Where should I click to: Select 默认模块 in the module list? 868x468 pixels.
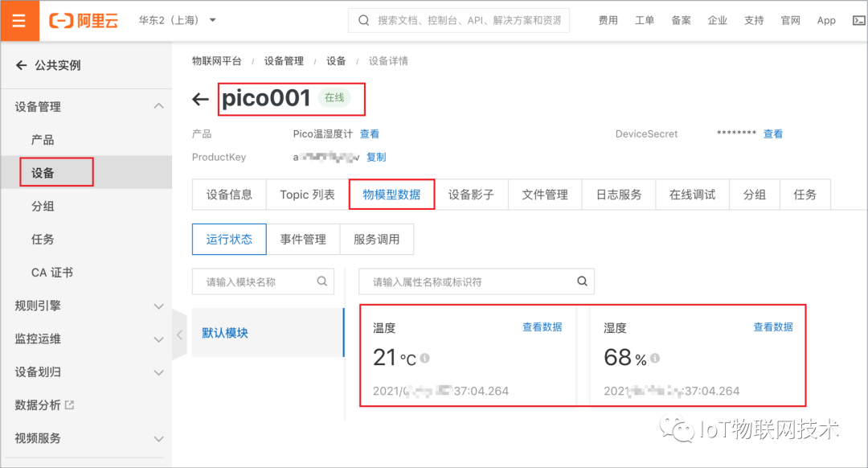[268, 332]
